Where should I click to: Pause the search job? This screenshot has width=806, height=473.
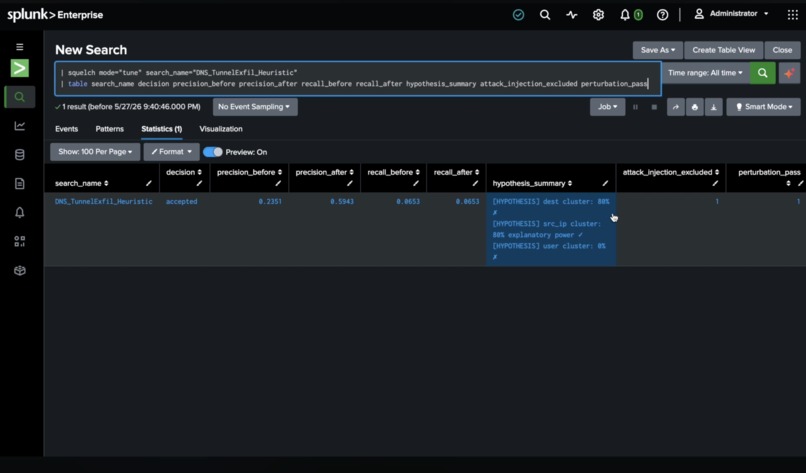click(635, 107)
